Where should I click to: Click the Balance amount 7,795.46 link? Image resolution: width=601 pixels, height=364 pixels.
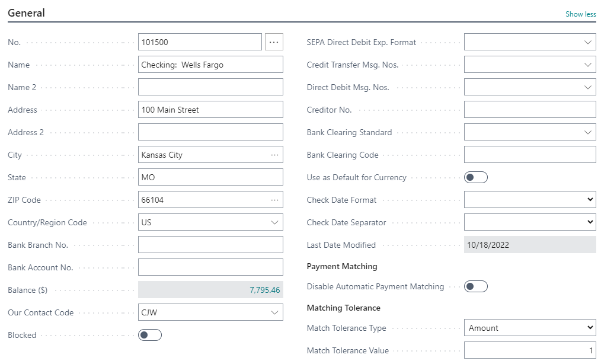tap(264, 290)
